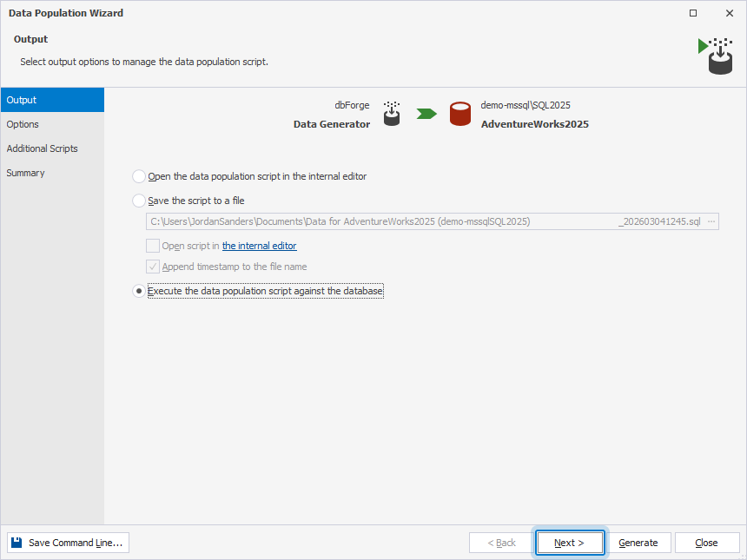Toggle Open script in internal editor checkbox
The height and width of the screenshot is (560, 747).
pyautogui.click(x=153, y=246)
